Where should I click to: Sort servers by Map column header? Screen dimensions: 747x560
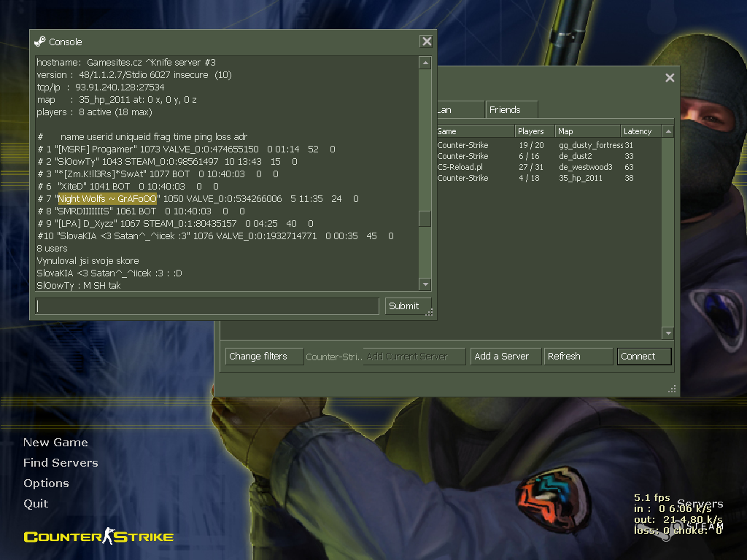pyautogui.click(x=587, y=131)
